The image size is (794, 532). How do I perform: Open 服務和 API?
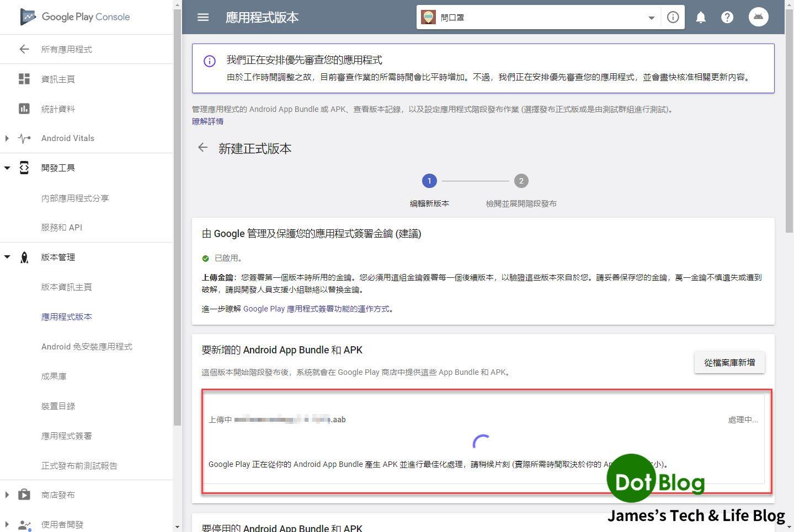click(x=62, y=228)
